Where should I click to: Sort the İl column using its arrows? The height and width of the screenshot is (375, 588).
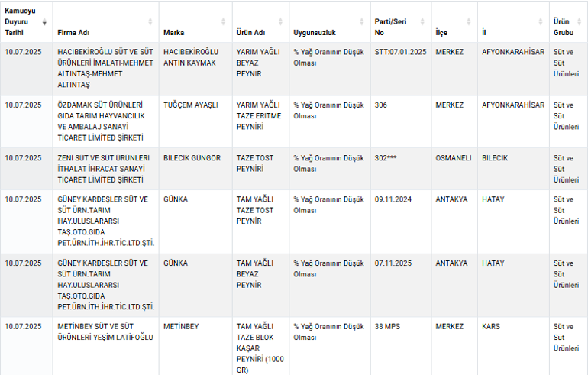tap(541, 21)
